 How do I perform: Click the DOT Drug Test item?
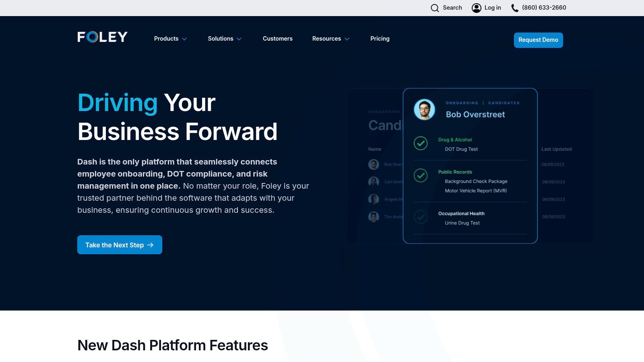pyautogui.click(x=461, y=149)
